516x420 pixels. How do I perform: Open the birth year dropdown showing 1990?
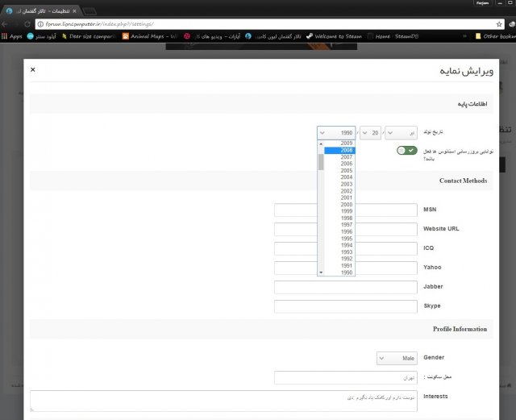coord(337,132)
